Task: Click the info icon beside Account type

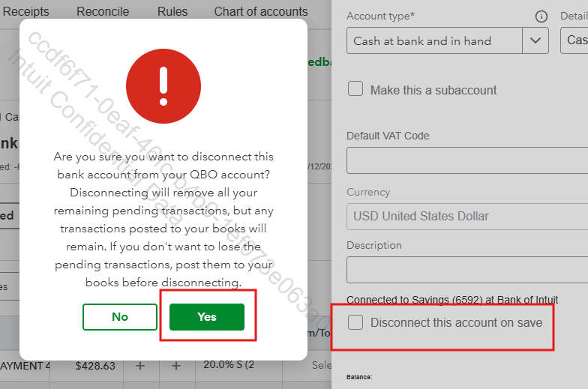Action: click(x=541, y=16)
